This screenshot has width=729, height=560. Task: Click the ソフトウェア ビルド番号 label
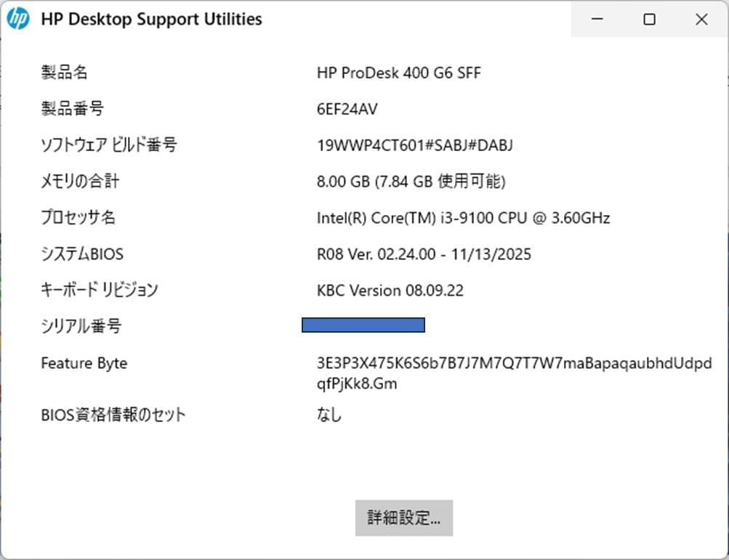pyautogui.click(x=109, y=145)
